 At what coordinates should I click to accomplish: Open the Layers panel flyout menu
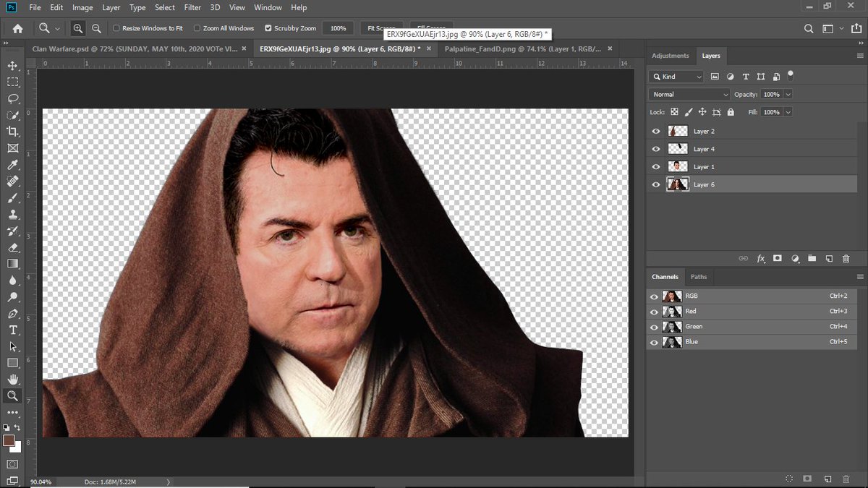(x=860, y=56)
